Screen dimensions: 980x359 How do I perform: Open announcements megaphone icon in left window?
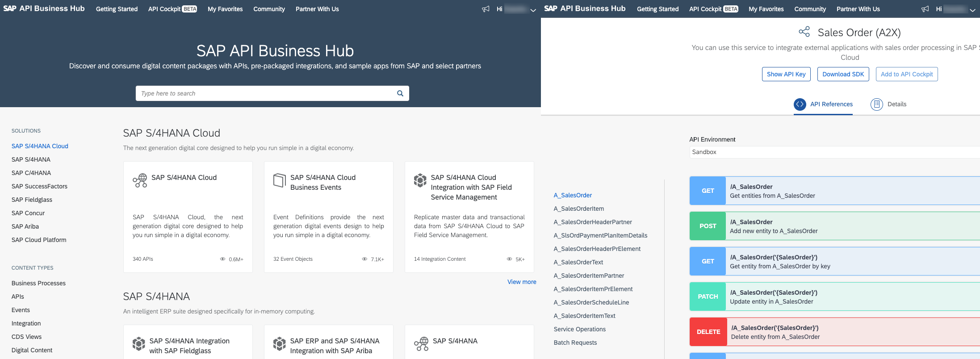pos(486,9)
